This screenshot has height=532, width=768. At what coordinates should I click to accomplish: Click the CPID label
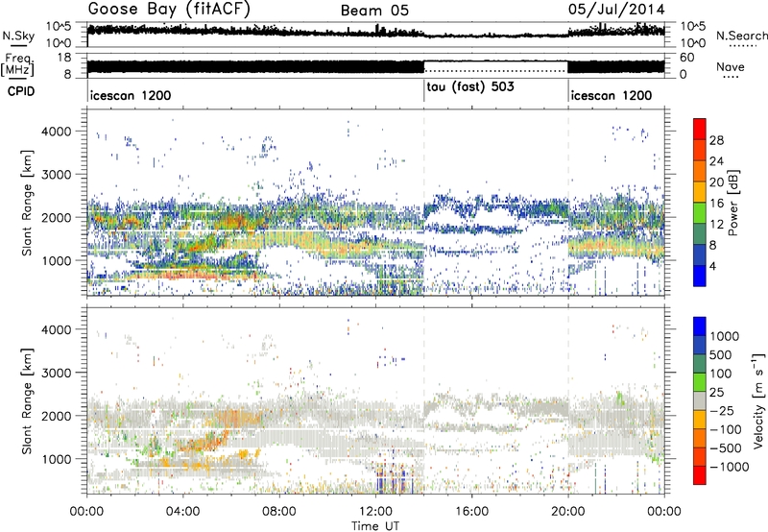(21, 91)
